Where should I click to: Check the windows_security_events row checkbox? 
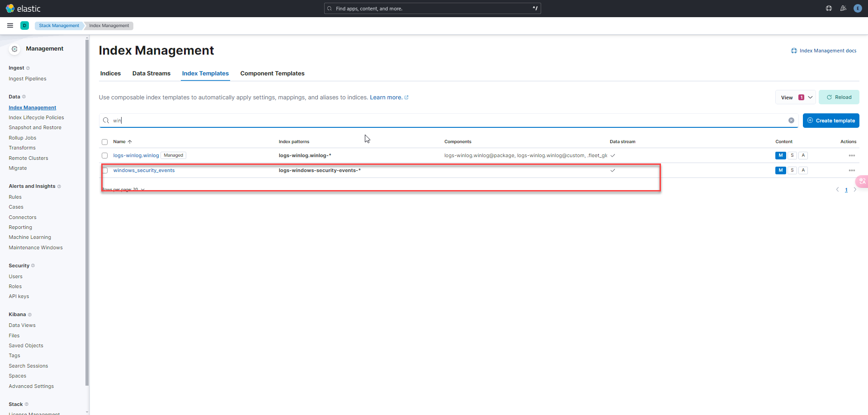coord(105,170)
